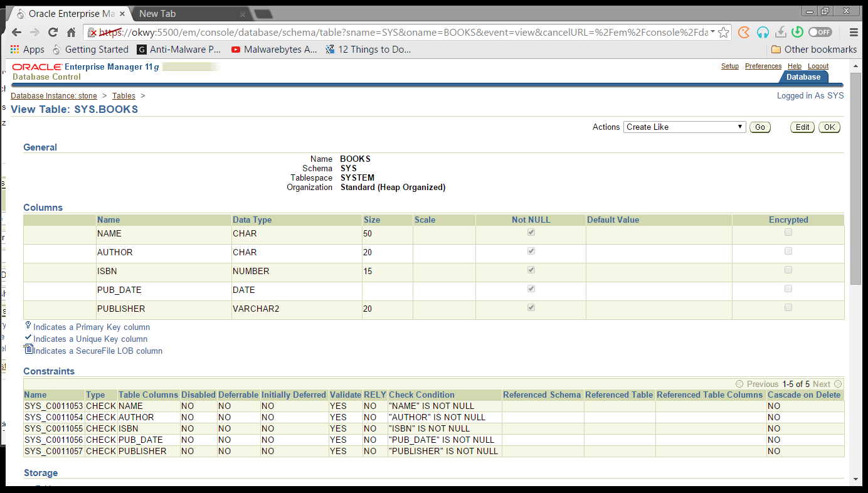The height and width of the screenshot is (493, 868).
Task: Click the bookmark star in the address bar
Action: [722, 31]
